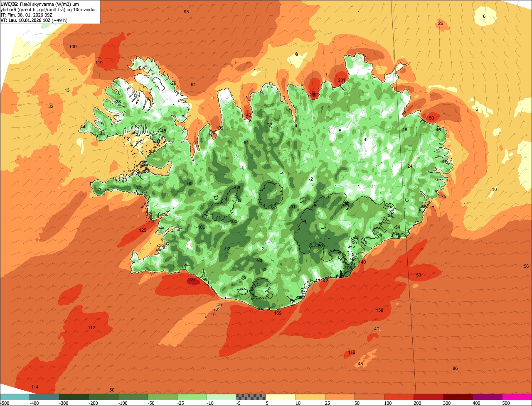Click the red-orange swatch from 100 to 200
This screenshot has width=532, height=406.
[399, 397]
